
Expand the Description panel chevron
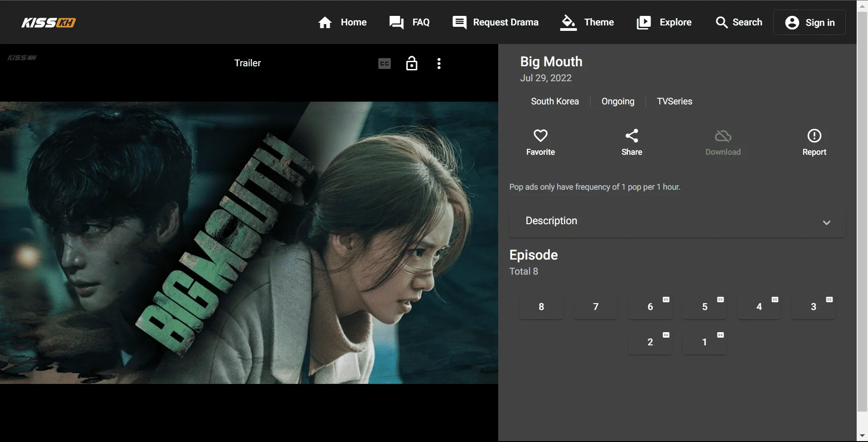pyautogui.click(x=826, y=222)
